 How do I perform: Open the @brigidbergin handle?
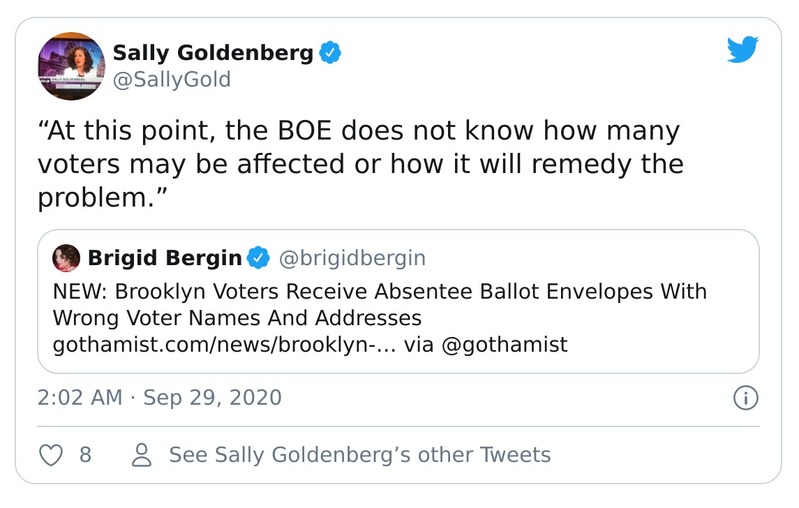coord(350,258)
